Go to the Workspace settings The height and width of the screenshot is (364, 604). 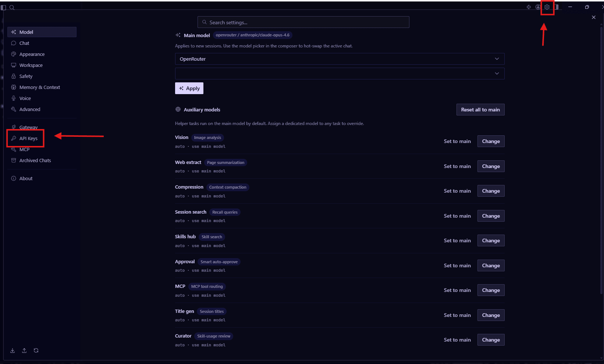tap(42, 65)
